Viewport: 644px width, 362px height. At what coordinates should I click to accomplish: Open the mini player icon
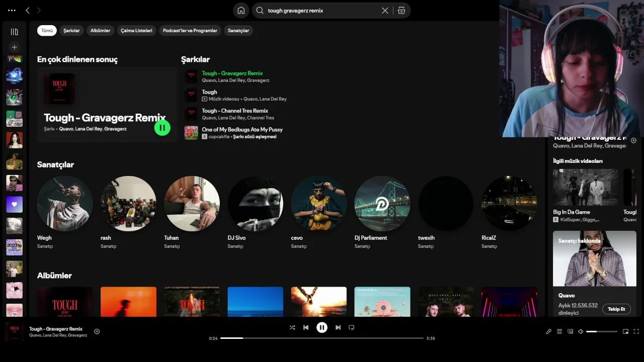tap(625, 331)
